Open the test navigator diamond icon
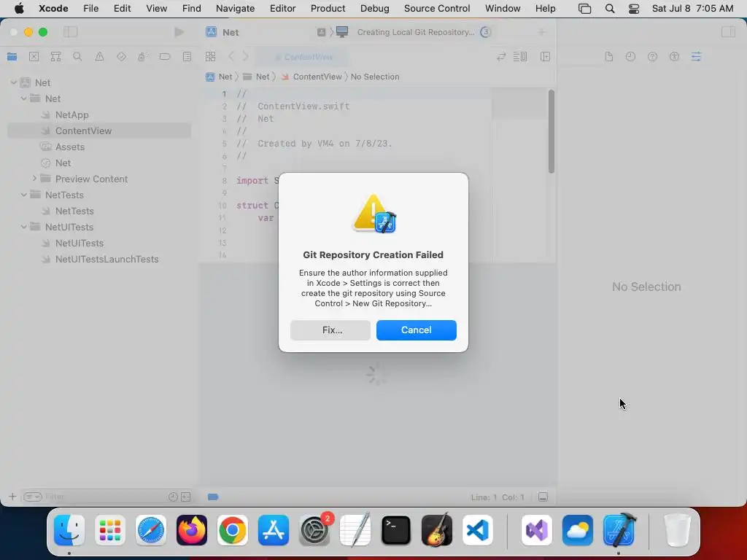Viewport: 747px width, 560px height. tap(122, 57)
